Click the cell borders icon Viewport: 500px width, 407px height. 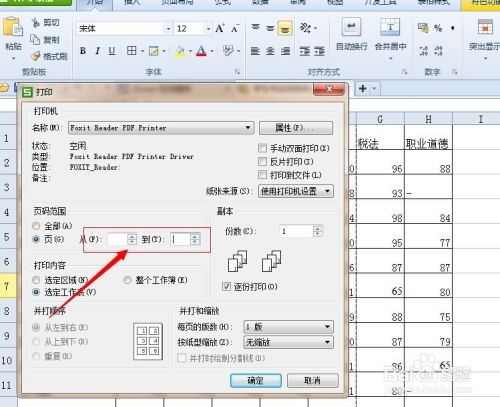(132, 51)
